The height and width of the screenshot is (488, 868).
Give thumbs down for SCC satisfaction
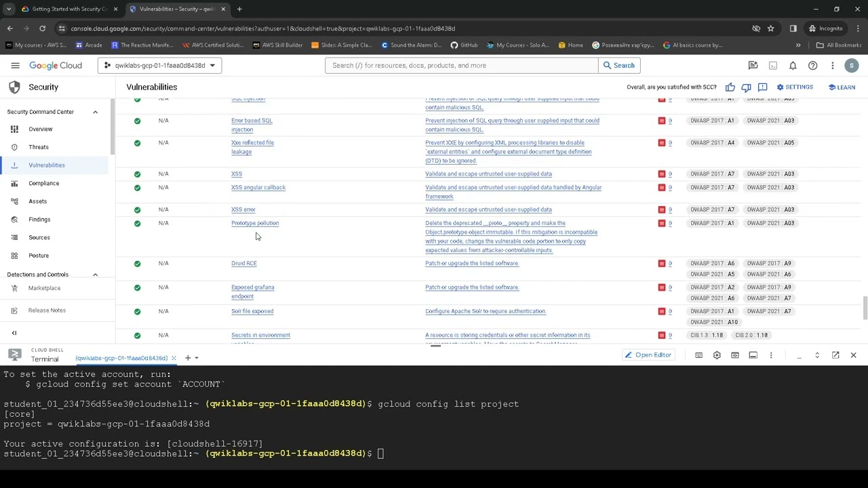(747, 87)
